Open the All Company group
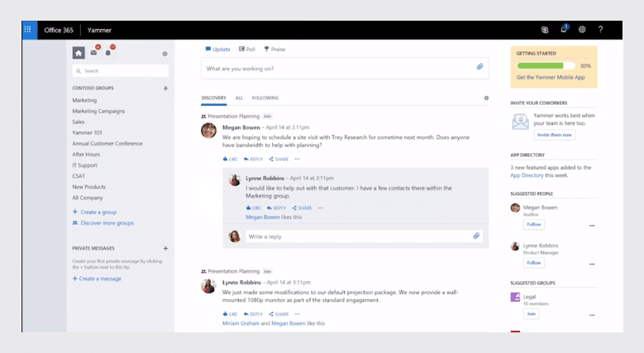The height and width of the screenshot is (353, 644). (x=88, y=198)
